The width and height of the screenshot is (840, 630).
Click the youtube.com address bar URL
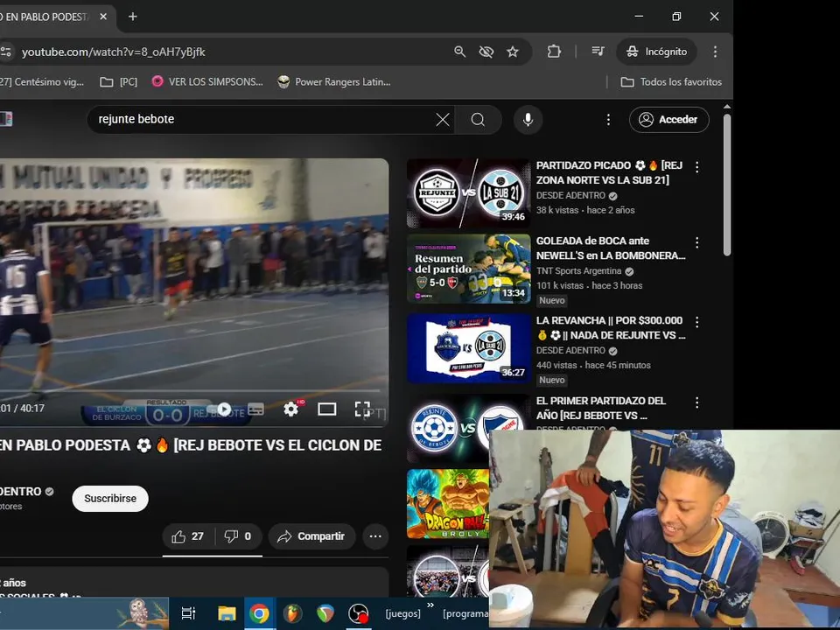(114, 52)
